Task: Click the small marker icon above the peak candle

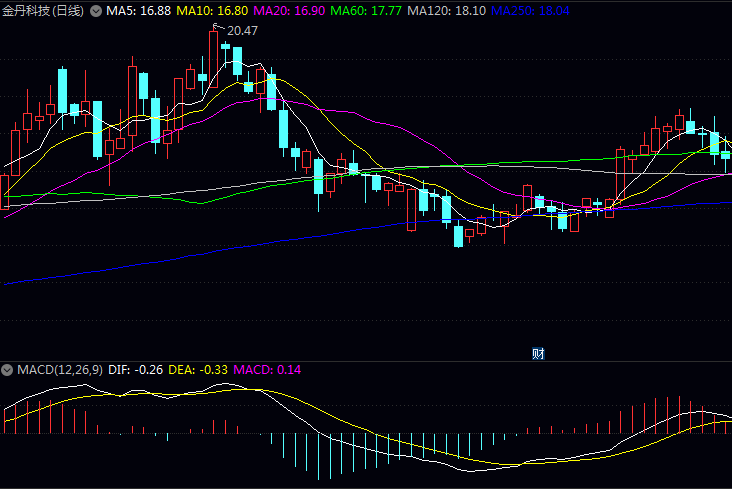Action: [x=214, y=28]
